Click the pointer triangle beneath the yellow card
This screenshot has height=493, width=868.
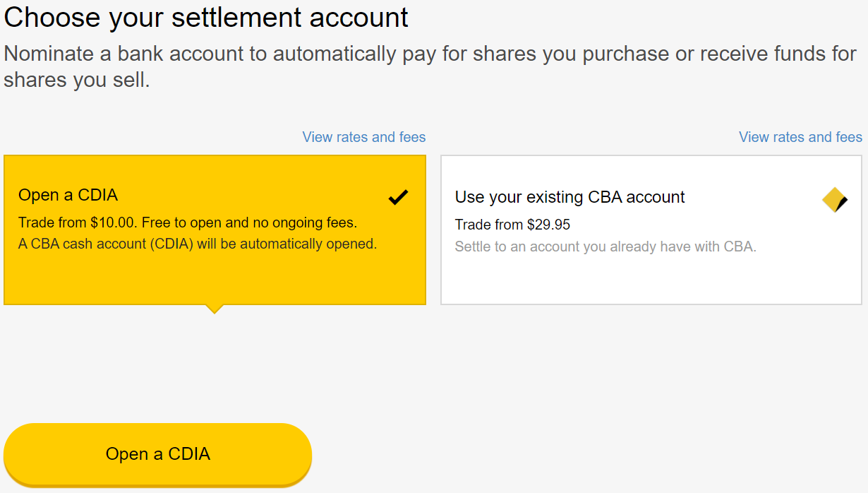214,309
